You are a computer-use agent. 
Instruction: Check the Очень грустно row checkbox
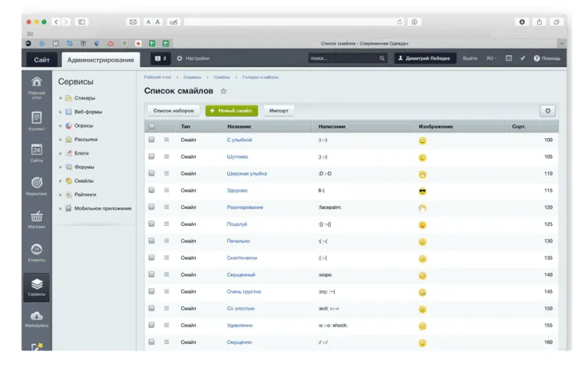point(151,292)
